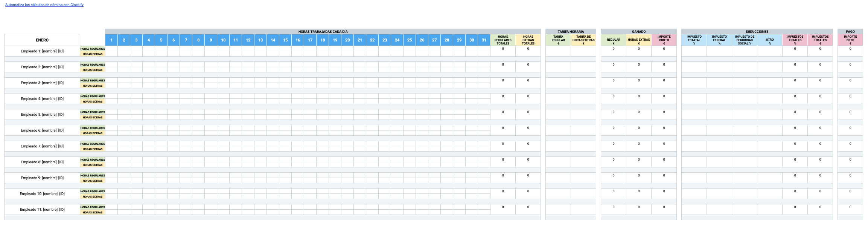Select the IMPORTE NETO € column header
Viewport: 868px width, 227px height.
pyautogui.click(x=850, y=40)
